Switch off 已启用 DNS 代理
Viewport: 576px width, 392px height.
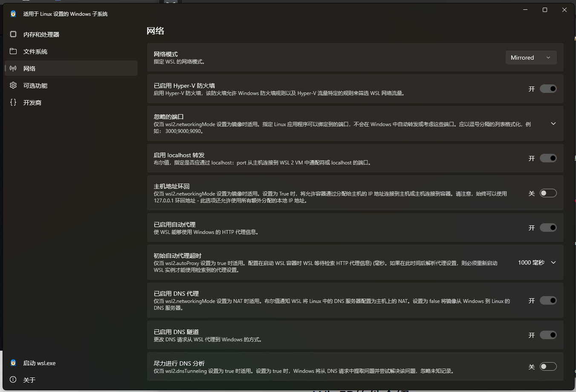[548, 300]
